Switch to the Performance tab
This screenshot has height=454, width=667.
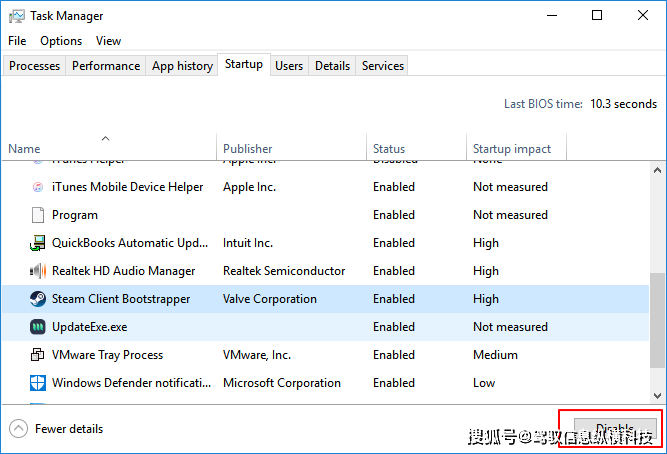click(106, 66)
